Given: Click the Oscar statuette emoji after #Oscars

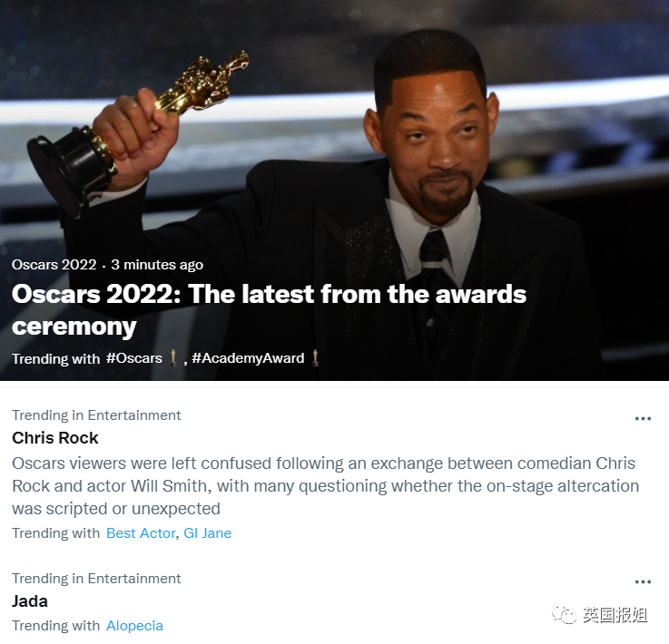Looking at the screenshot, I should 172,357.
